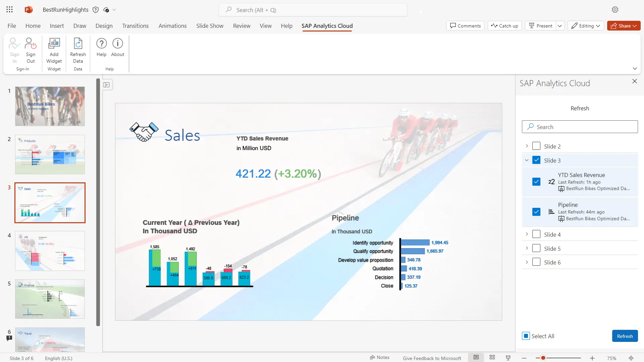
Task: Click Sign Out in the ribbon
Action: pyautogui.click(x=31, y=51)
